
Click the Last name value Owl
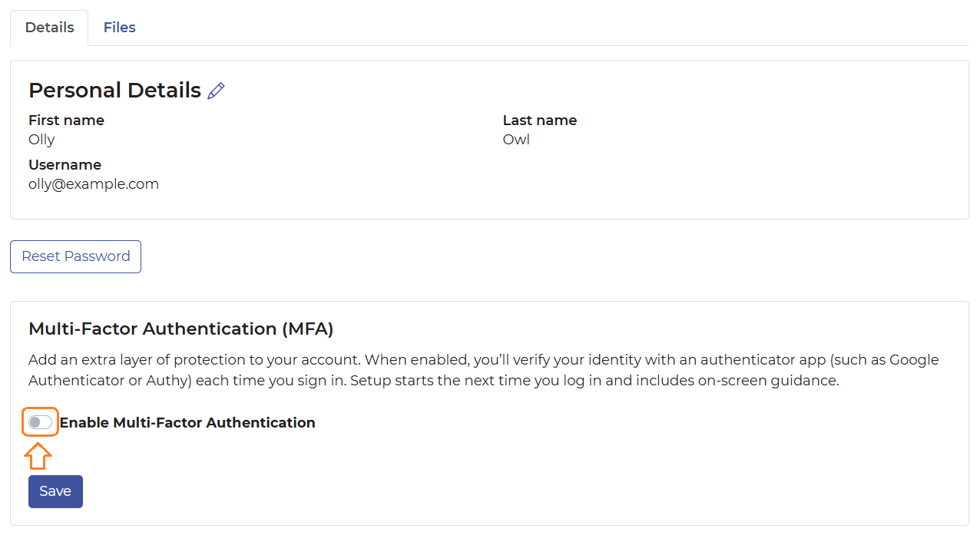515,139
